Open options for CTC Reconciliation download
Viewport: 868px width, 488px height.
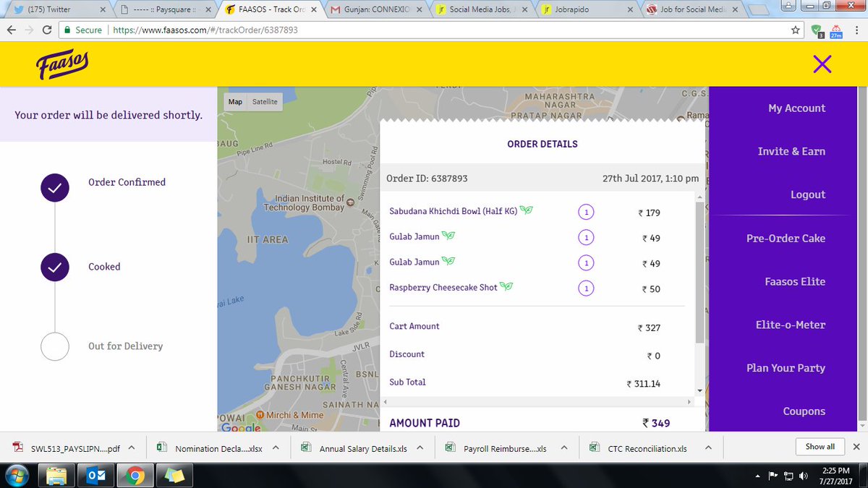709,448
